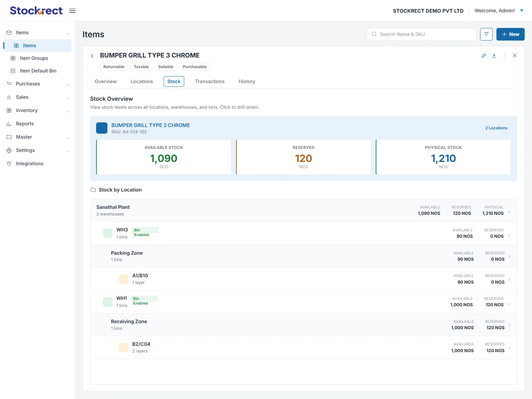Click the Stockrect logo

coord(36,11)
